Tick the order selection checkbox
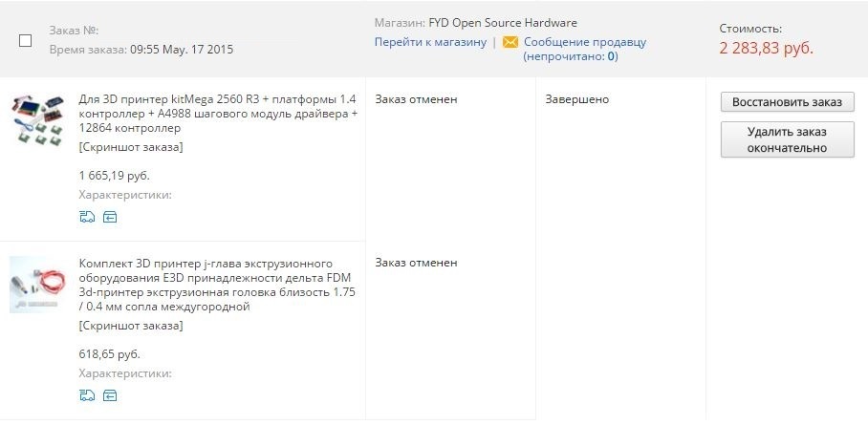This screenshot has width=868, height=425. click(26, 40)
